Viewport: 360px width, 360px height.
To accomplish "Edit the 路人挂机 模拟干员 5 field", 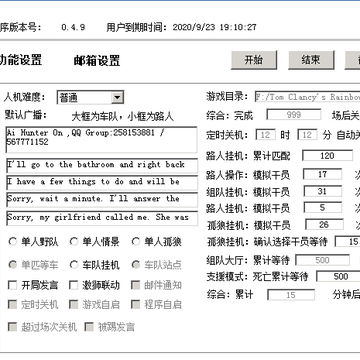I will 322,208.
